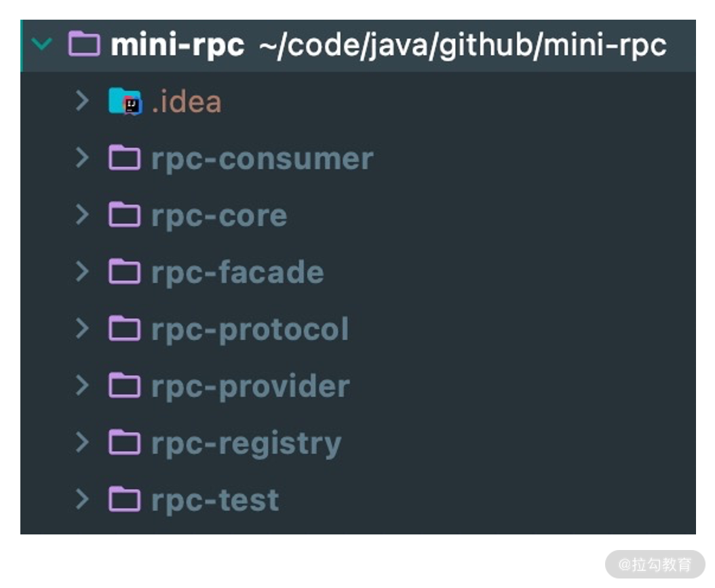Expand the rpc-core module
Screen dimensions: 715x588
82,216
